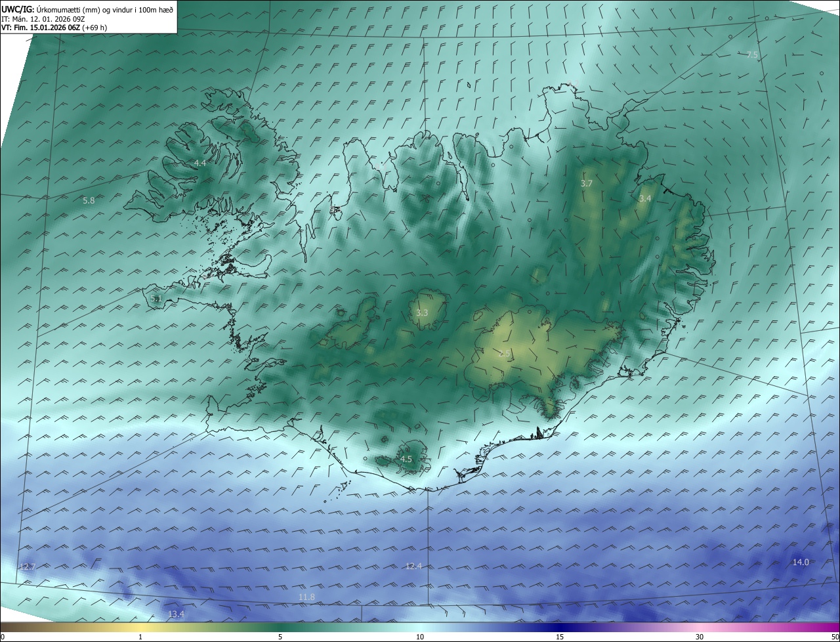
Task: Click the 5 label on the color scale
Action: (280, 637)
